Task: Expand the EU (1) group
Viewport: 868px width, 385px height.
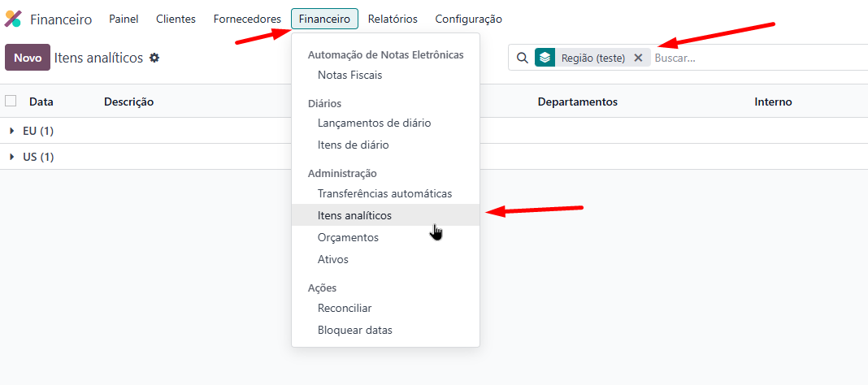Action: 33,131
